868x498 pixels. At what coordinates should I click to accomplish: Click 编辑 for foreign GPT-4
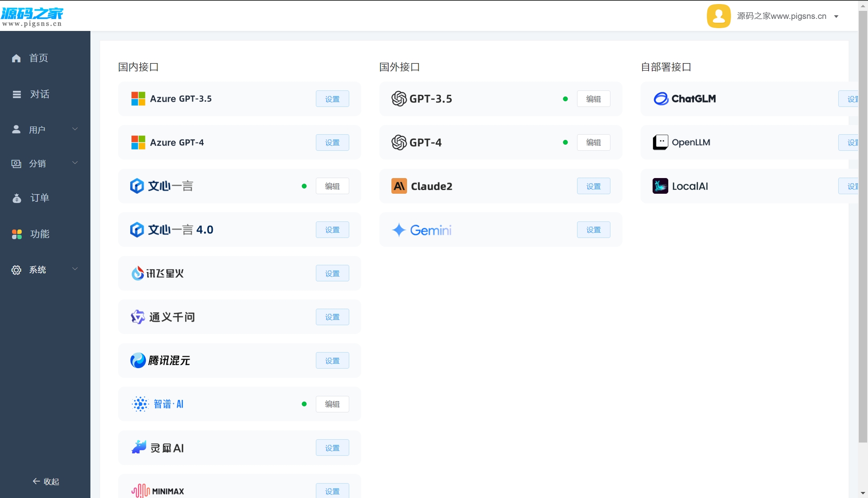(594, 142)
